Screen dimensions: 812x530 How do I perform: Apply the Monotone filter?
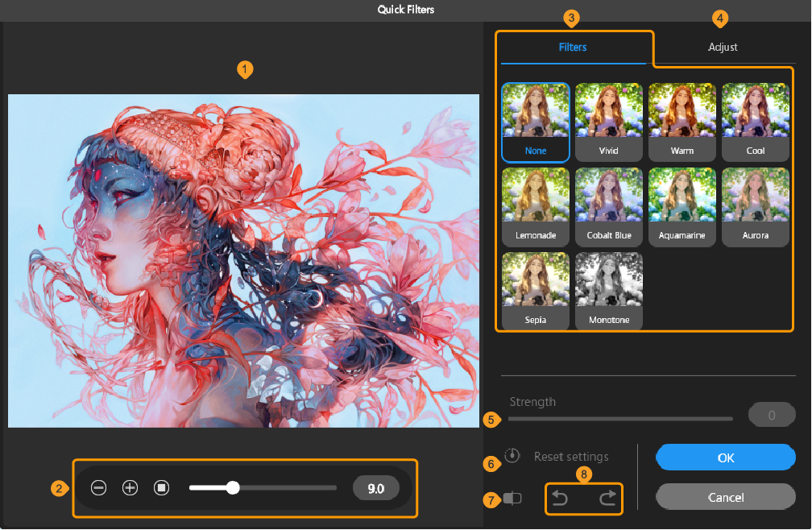point(609,292)
